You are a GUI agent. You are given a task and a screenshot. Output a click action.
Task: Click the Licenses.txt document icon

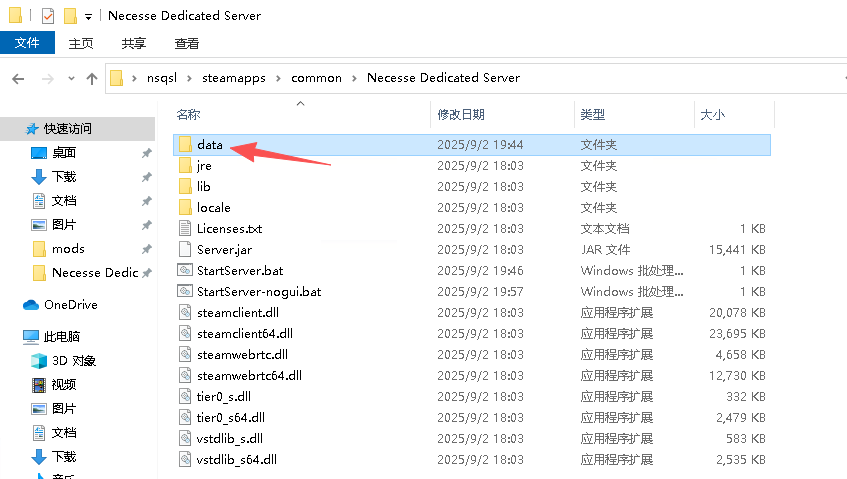[185, 228]
